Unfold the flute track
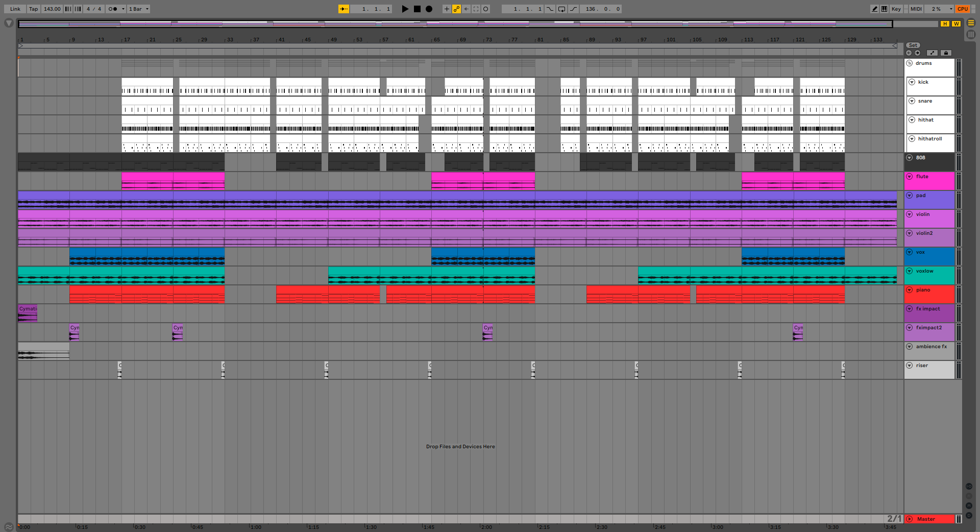This screenshot has height=532, width=980. 910,177
